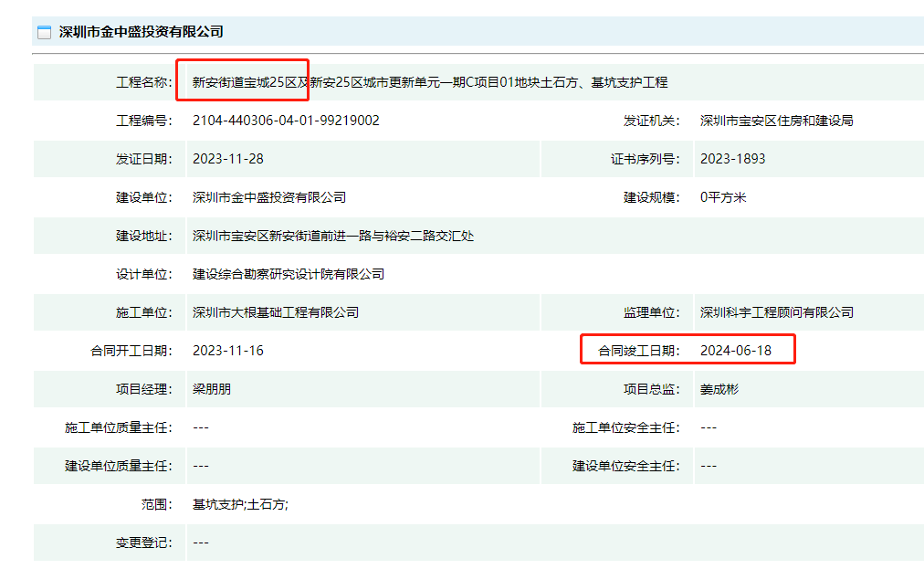Select certificate serial 2023-1893
Screen dimensions: 924x569
[732, 159]
